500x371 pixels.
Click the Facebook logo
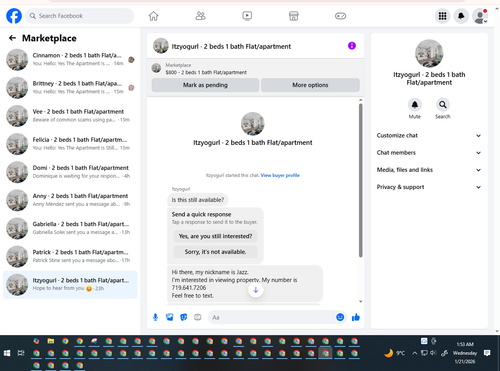click(14, 16)
